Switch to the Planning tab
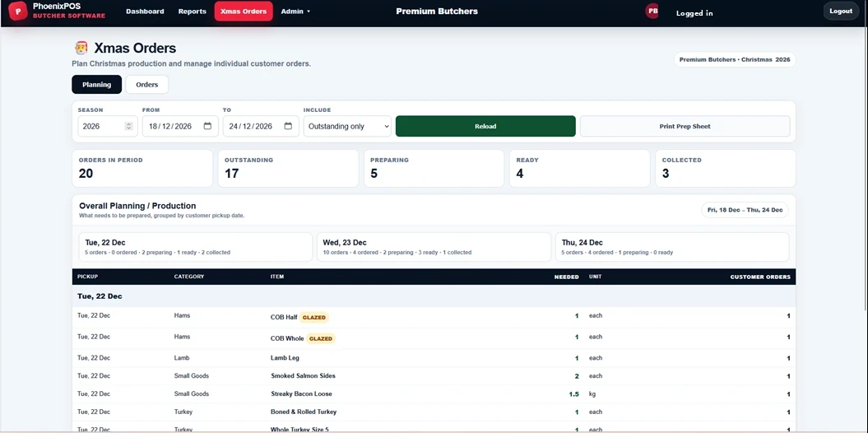This screenshot has width=868, height=433. (x=97, y=85)
